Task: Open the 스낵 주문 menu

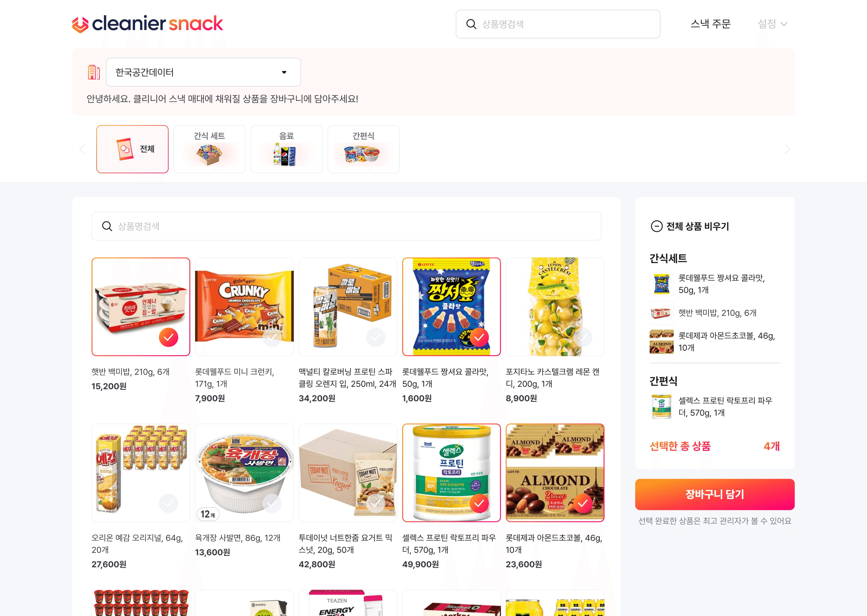Action: tap(710, 24)
